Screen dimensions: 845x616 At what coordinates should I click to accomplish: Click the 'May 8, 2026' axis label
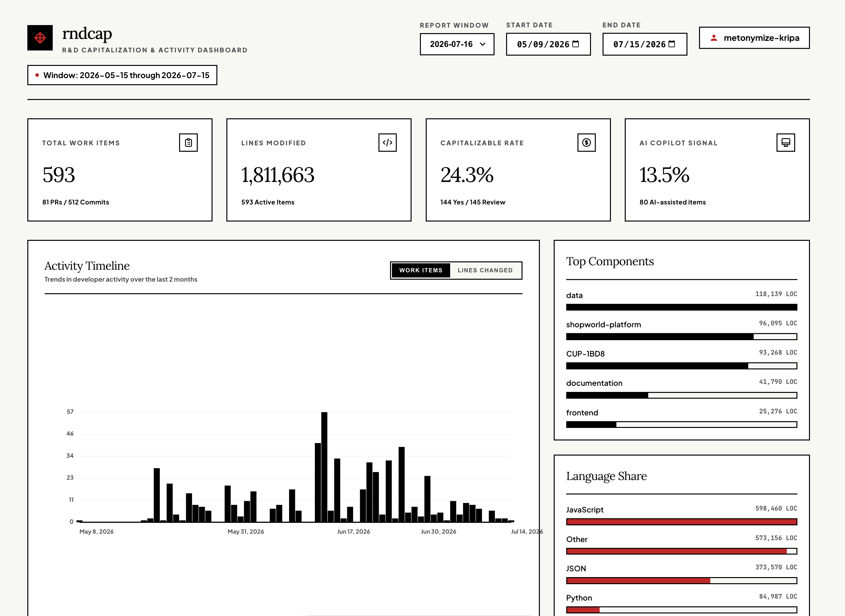click(x=96, y=531)
